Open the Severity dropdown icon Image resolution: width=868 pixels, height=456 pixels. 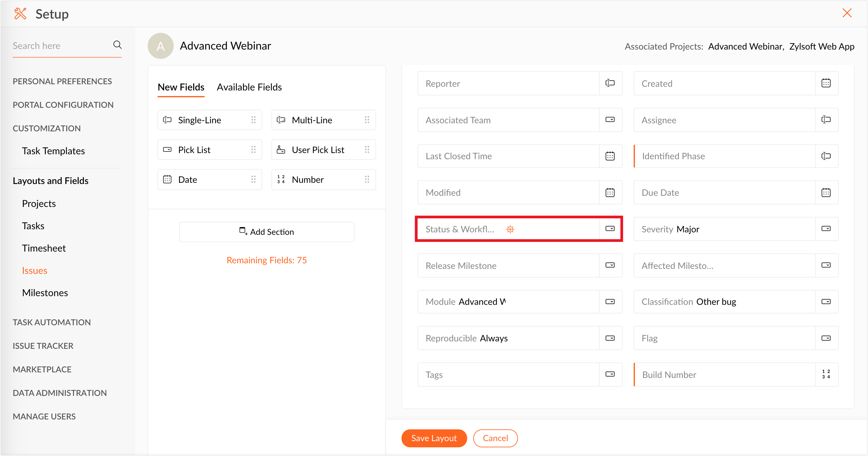point(826,229)
